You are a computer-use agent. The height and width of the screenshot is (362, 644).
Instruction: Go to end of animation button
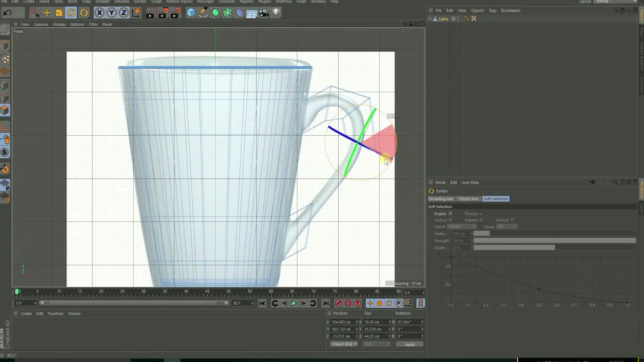(x=326, y=303)
